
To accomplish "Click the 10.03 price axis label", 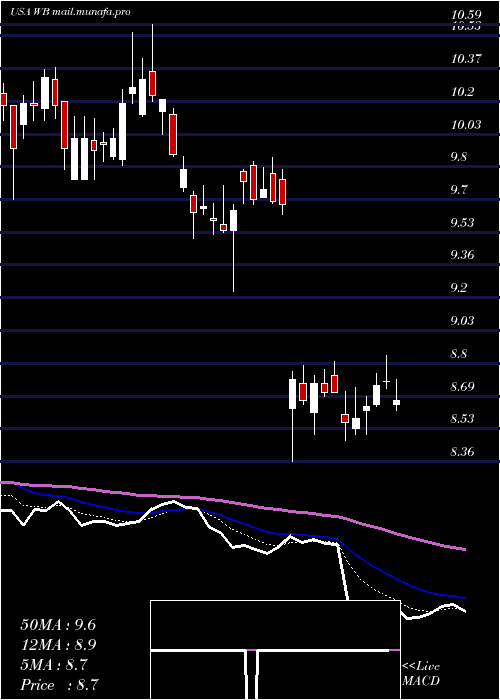I will pos(466,124).
